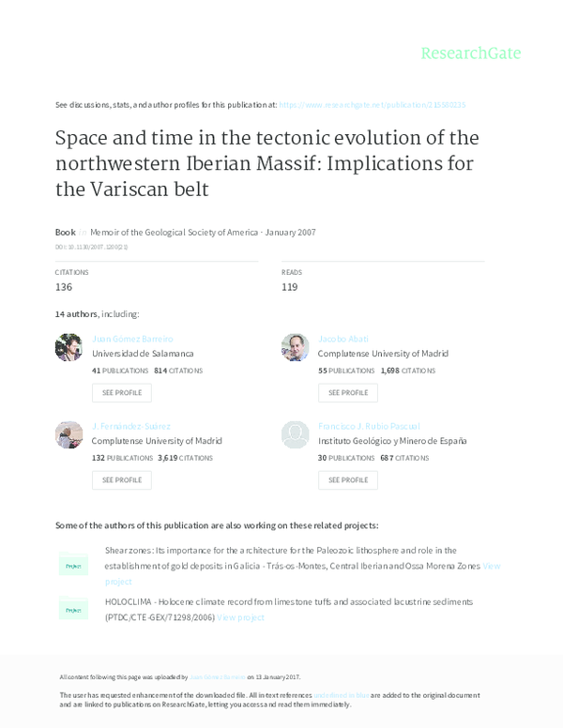The height and width of the screenshot is (728, 563).
Task: Click the HOLOCLIMA project icon
Action: 73,609
